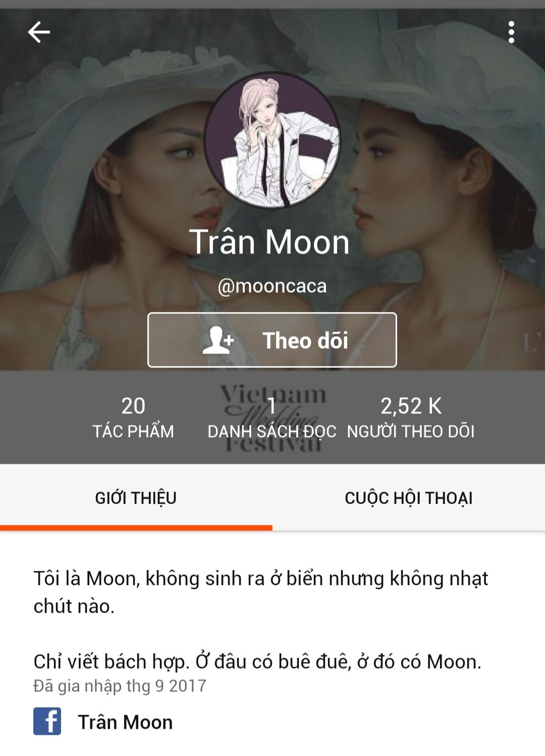
Task: Tap the bio paragraph starting Tôi là Moon
Action: (x=260, y=592)
